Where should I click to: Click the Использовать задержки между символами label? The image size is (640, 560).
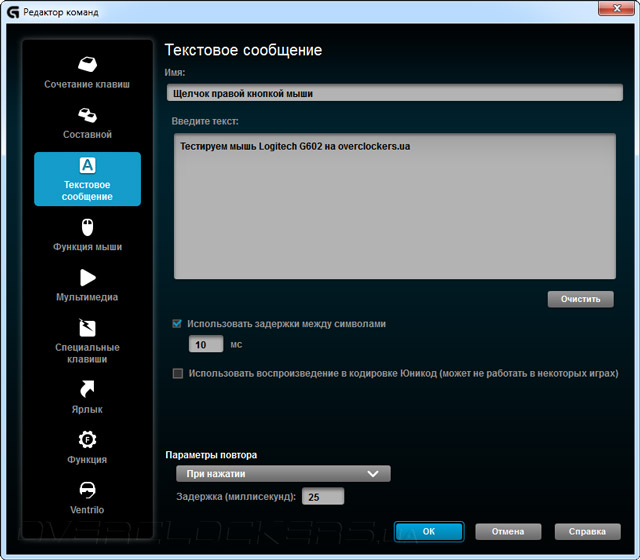click(x=287, y=324)
